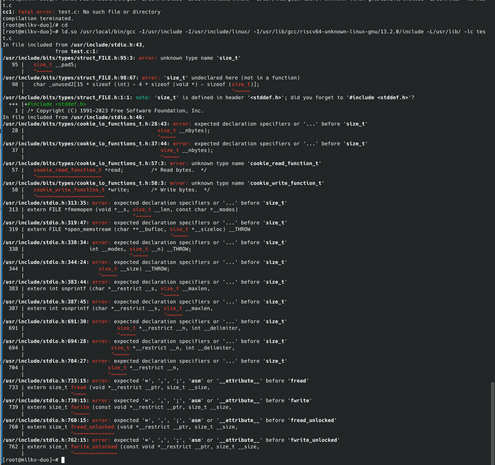
Task: Click the cookie_io_functions_t.h:57:3 error line
Action: [x=162, y=163]
